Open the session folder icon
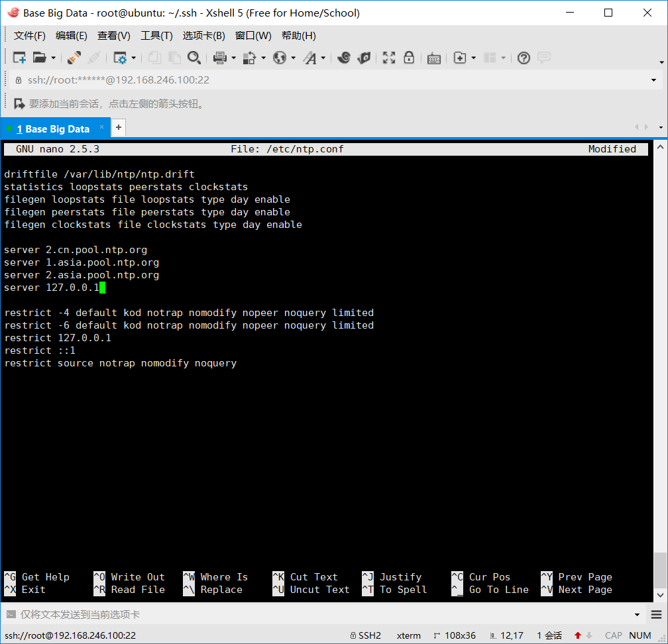This screenshot has width=668, height=644. click(x=39, y=58)
